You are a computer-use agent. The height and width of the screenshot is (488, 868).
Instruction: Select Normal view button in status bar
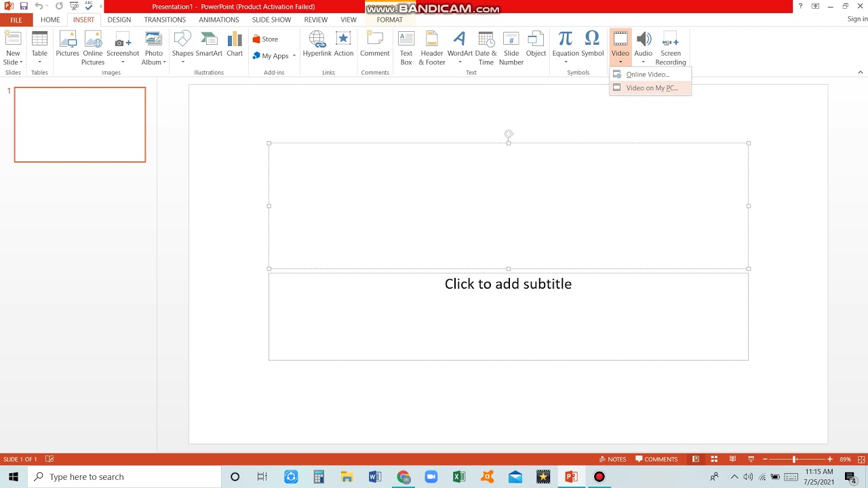(696, 459)
